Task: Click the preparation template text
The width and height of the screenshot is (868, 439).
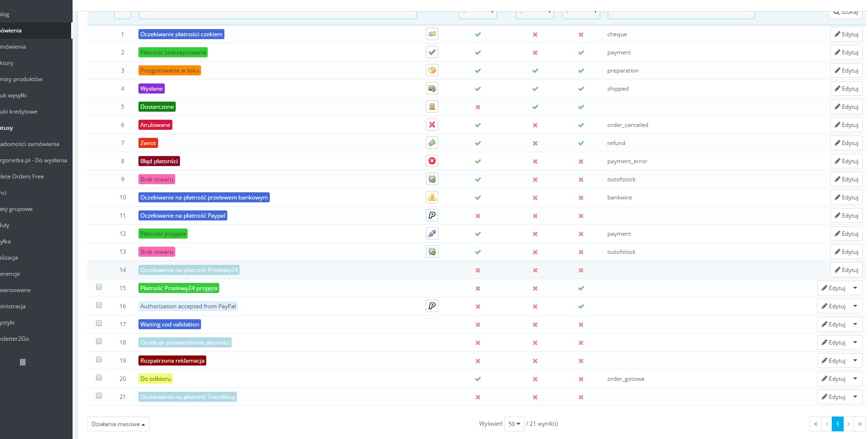Action: point(623,71)
